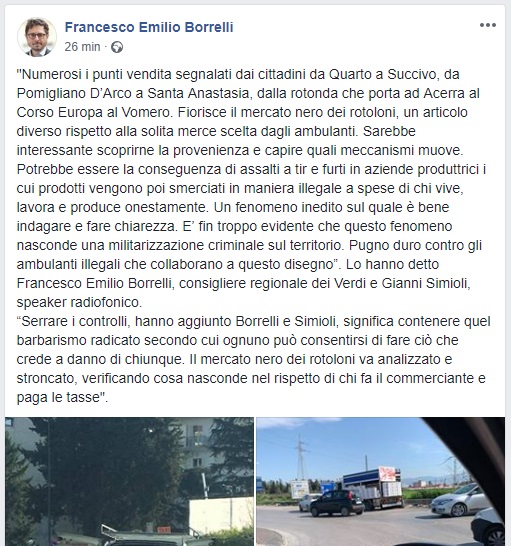Click the Francesco Emilio Borrelli name link
The width and height of the screenshot is (511, 546).
click(x=149, y=27)
